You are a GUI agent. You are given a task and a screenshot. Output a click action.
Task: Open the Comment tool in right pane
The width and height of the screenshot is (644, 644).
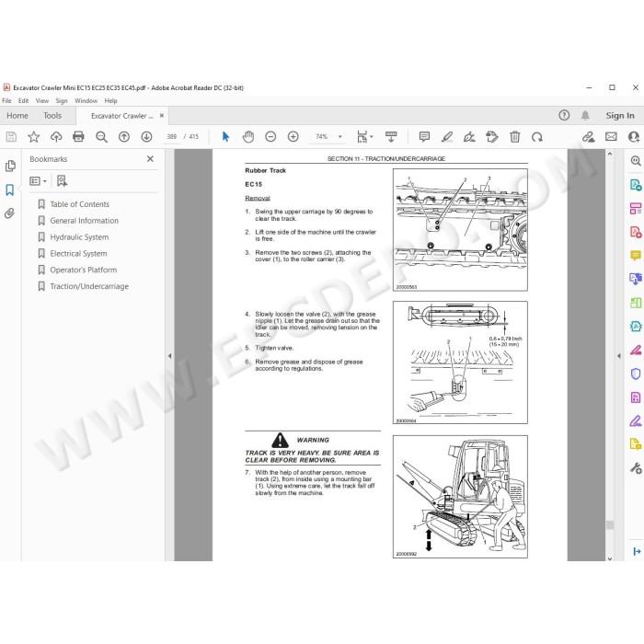tap(636, 256)
